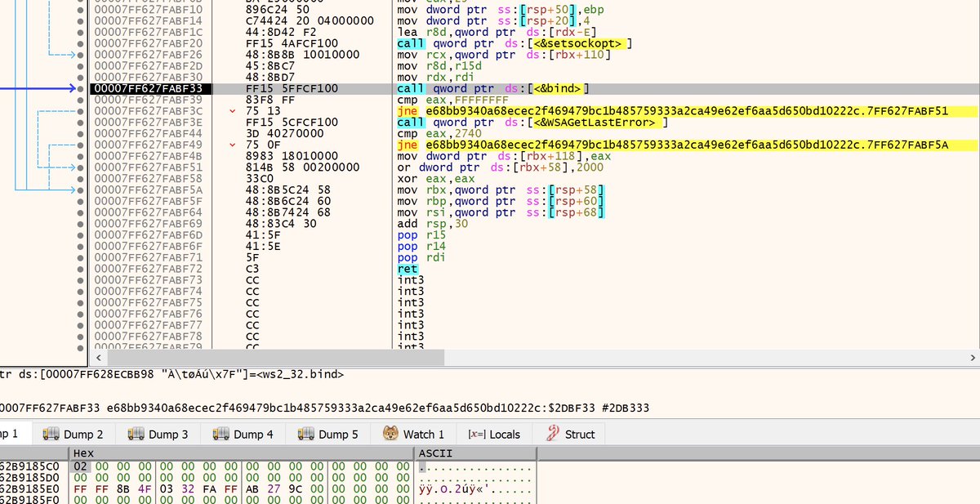Select the call to <&bind> instruction
Image resolution: width=980 pixels, height=504 pixels.
point(493,88)
